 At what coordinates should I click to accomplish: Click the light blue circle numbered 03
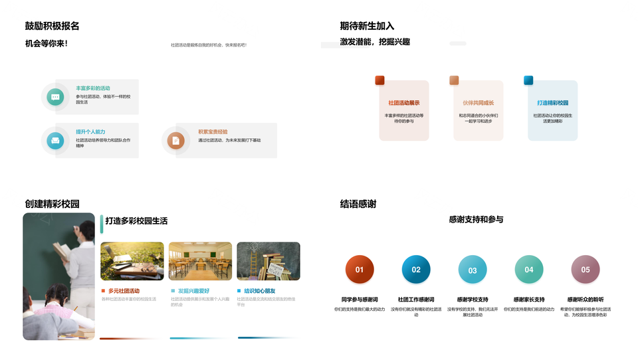pyautogui.click(x=473, y=270)
